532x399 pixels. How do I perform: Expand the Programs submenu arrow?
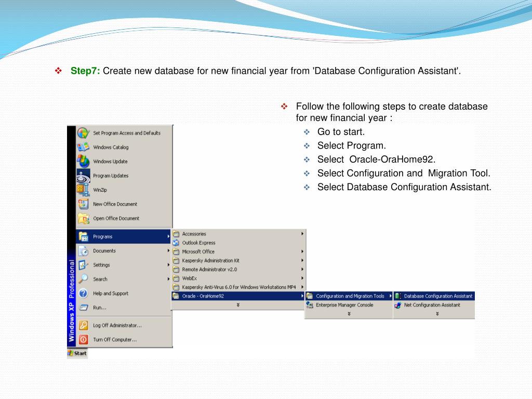pyautogui.click(x=168, y=236)
